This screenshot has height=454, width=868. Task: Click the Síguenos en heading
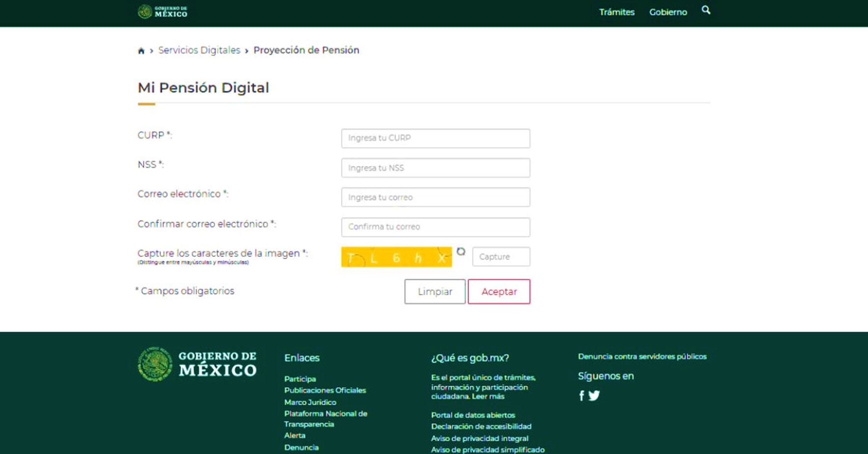[x=606, y=376]
